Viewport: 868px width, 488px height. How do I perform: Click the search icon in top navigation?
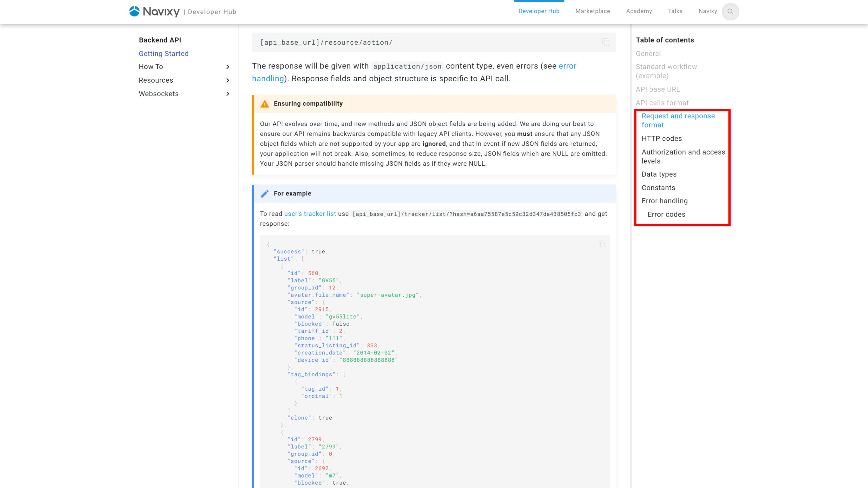point(730,11)
